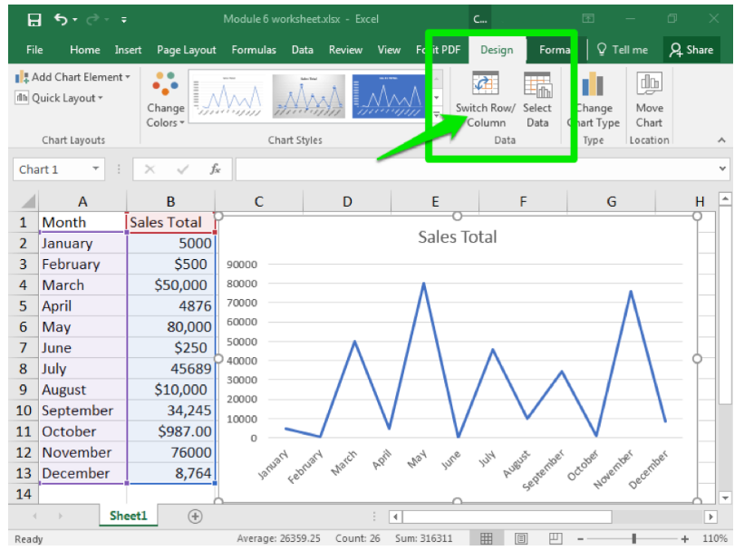
Task: Add a new sheet with plus icon
Action: 195,516
